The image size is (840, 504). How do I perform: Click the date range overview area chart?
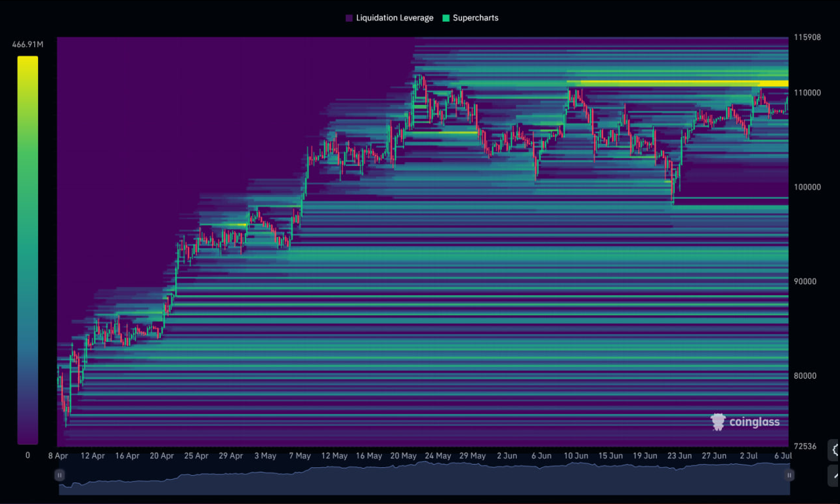tap(424, 478)
